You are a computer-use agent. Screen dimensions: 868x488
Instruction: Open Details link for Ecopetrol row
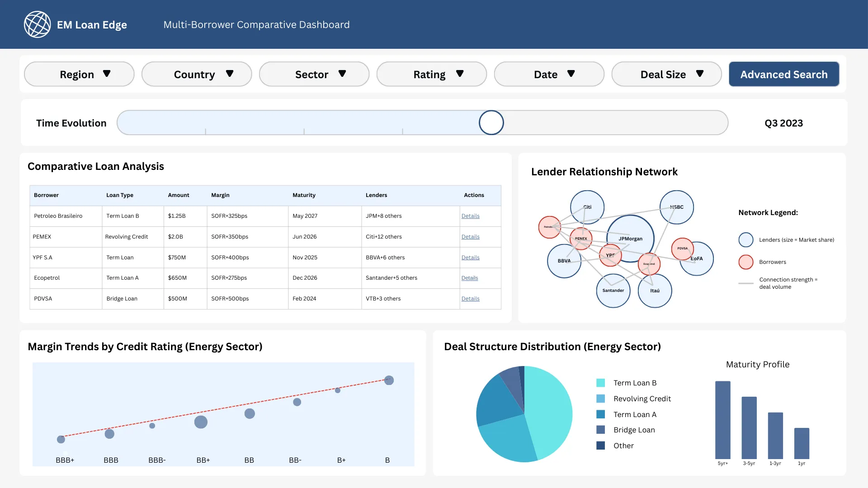pos(470,278)
